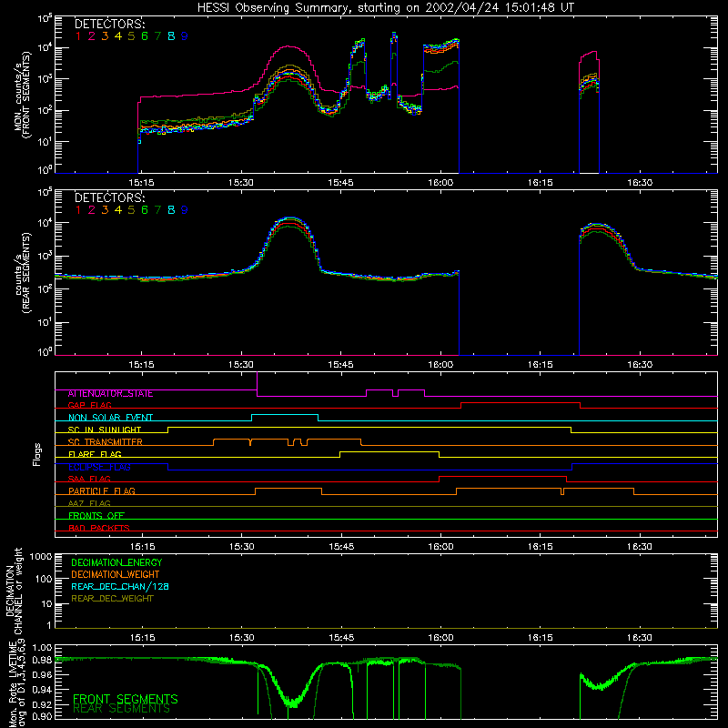Click the FRONT SEGMENTS livetime legend label
This screenshot has height=728, width=728.
[x=126, y=699]
